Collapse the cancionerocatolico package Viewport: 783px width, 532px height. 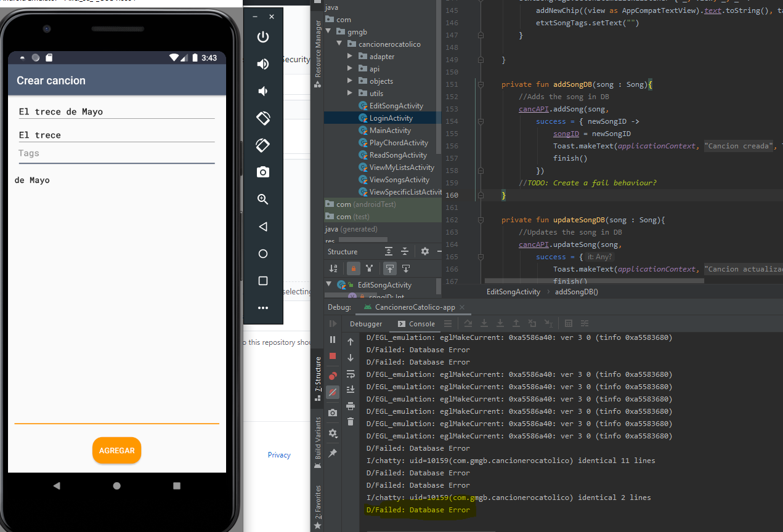[x=339, y=44]
